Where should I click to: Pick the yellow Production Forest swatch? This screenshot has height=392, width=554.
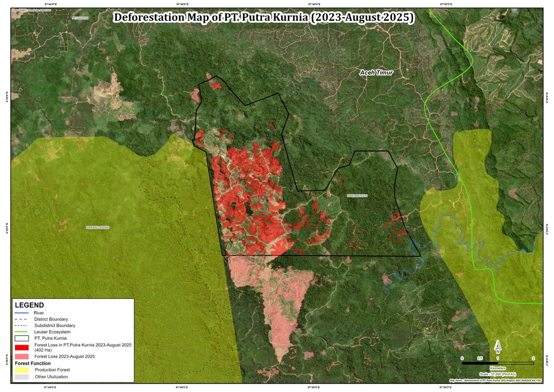point(21,370)
